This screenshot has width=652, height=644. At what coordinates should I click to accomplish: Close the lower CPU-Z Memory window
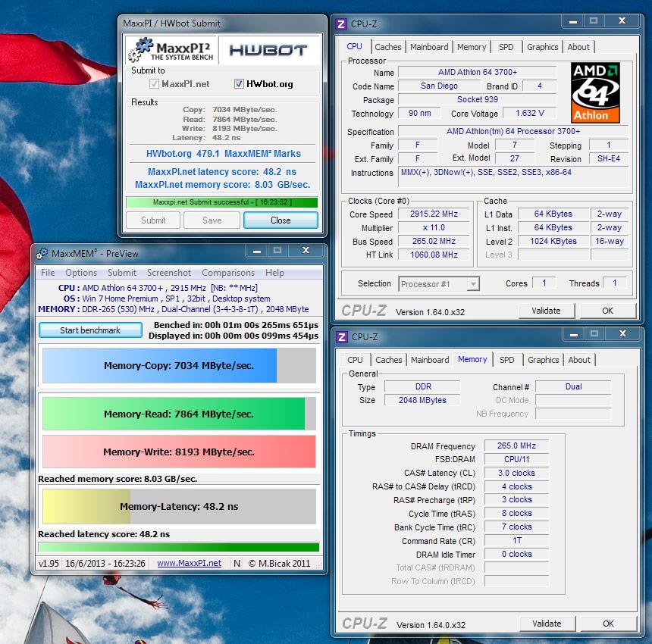click(x=623, y=333)
